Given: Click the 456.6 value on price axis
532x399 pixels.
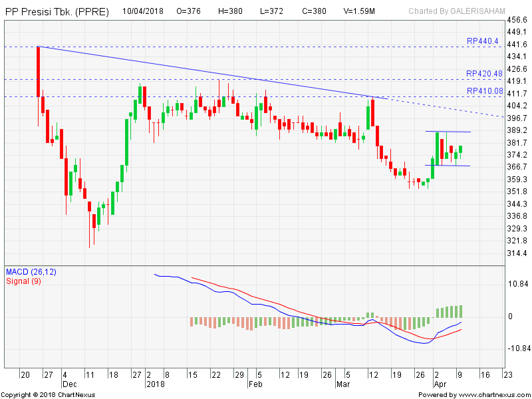Looking at the screenshot, I should 517,20.
